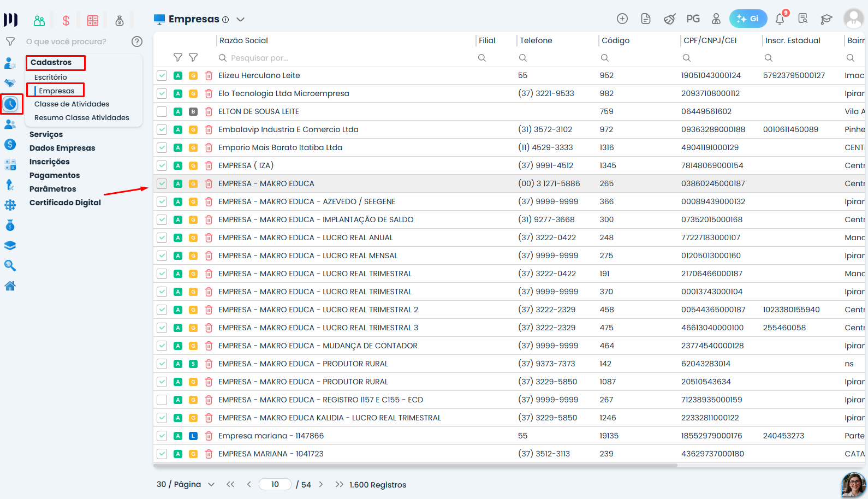Delete Elizeu Herculano Leite row trash icon

[209, 75]
